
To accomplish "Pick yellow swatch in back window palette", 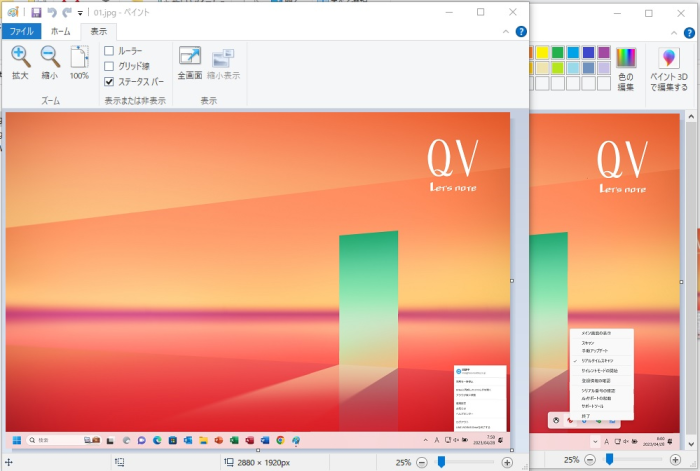I will (x=542, y=53).
